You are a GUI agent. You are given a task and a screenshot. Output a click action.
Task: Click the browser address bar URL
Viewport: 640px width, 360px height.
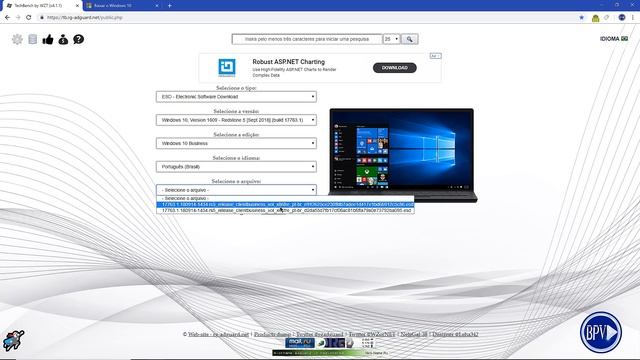pyautogui.click(x=84, y=18)
